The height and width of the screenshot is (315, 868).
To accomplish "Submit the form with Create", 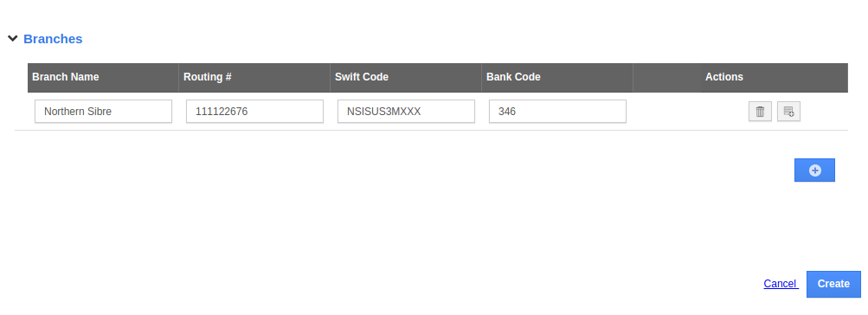I will [833, 284].
